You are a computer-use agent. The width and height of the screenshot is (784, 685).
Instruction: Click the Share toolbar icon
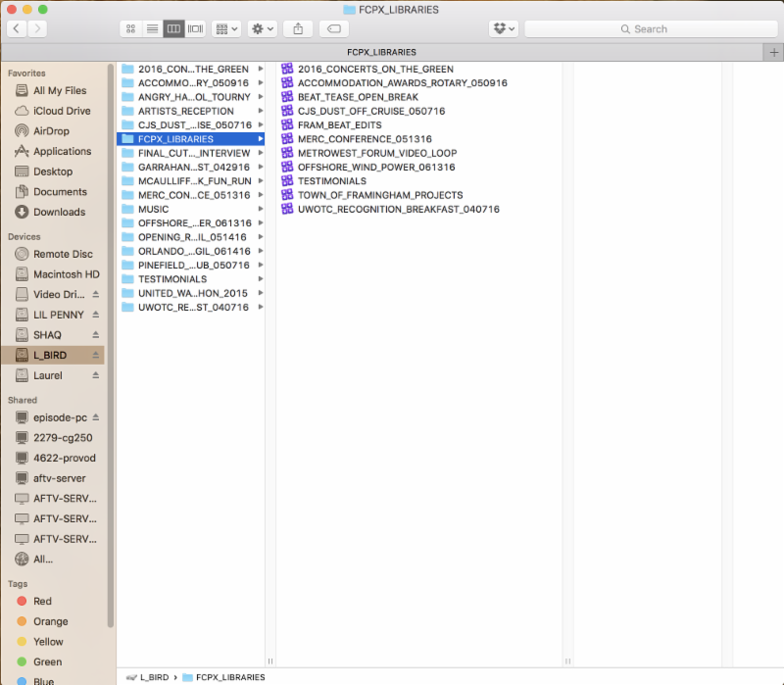298,29
